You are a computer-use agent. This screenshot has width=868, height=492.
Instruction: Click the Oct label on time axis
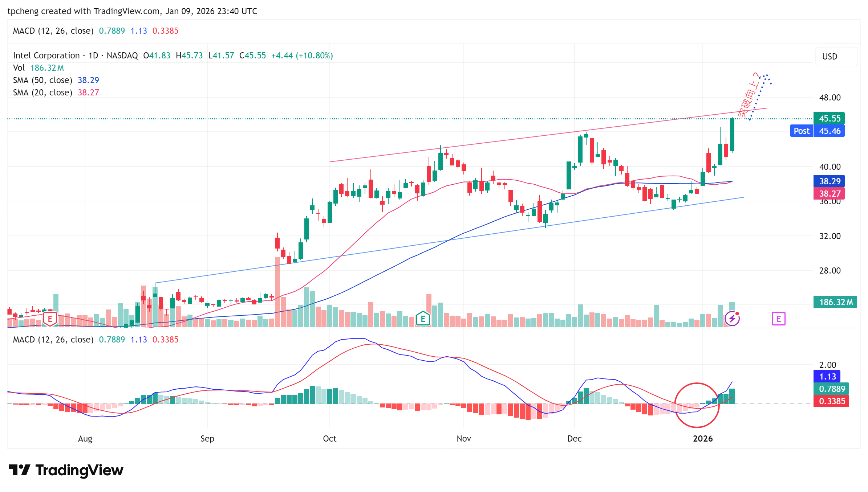pos(329,439)
